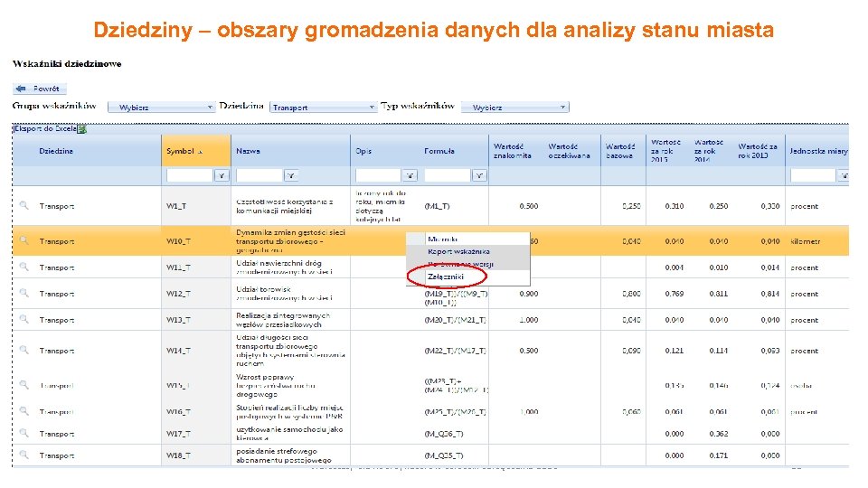This screenshot has width=868, height=488.
Task: Click name 'Realizacja zintegrowanych węzłów przesiadkowych'
Action: 283,320
